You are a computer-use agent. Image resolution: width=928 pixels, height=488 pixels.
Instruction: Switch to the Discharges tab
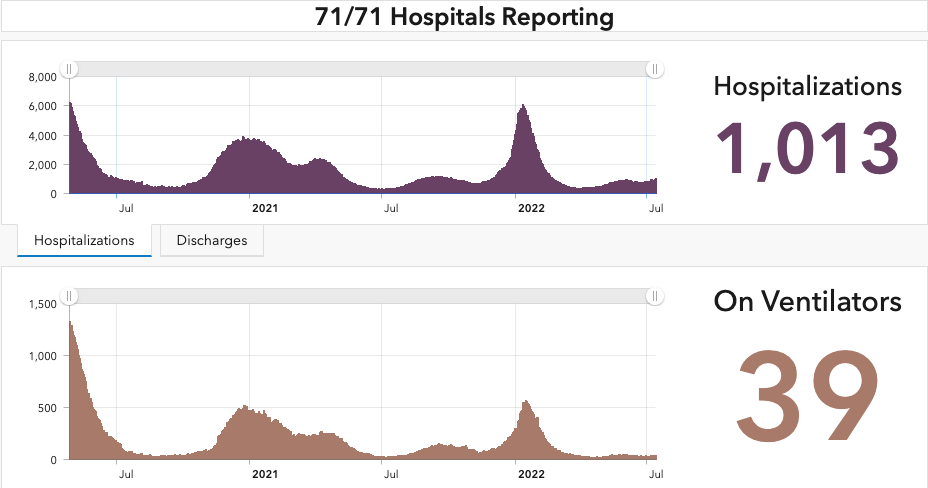pos(211,241)
